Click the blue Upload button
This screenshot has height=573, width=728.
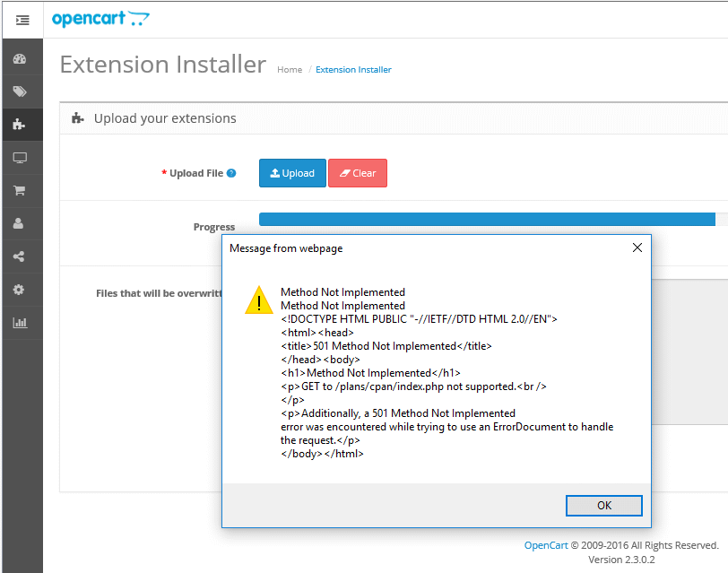(x=292, y=173)
